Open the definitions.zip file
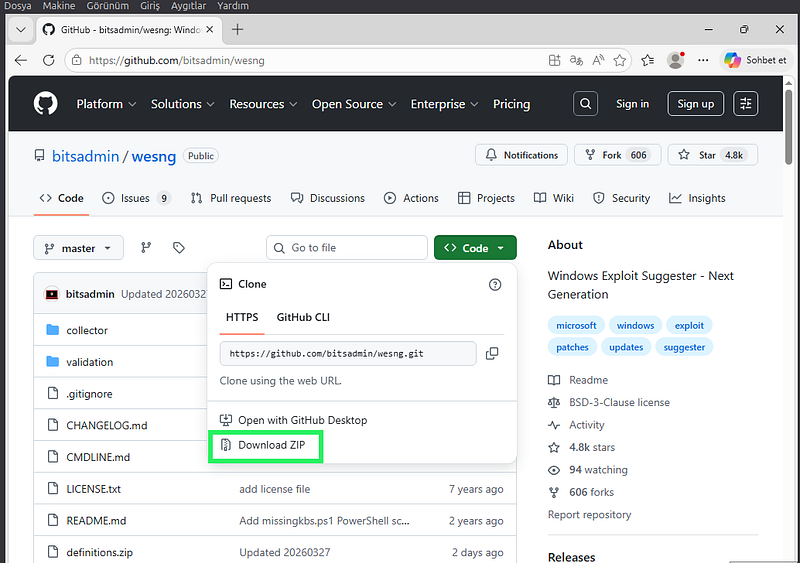This screenshot has height=563, width=800. (99, 552)
